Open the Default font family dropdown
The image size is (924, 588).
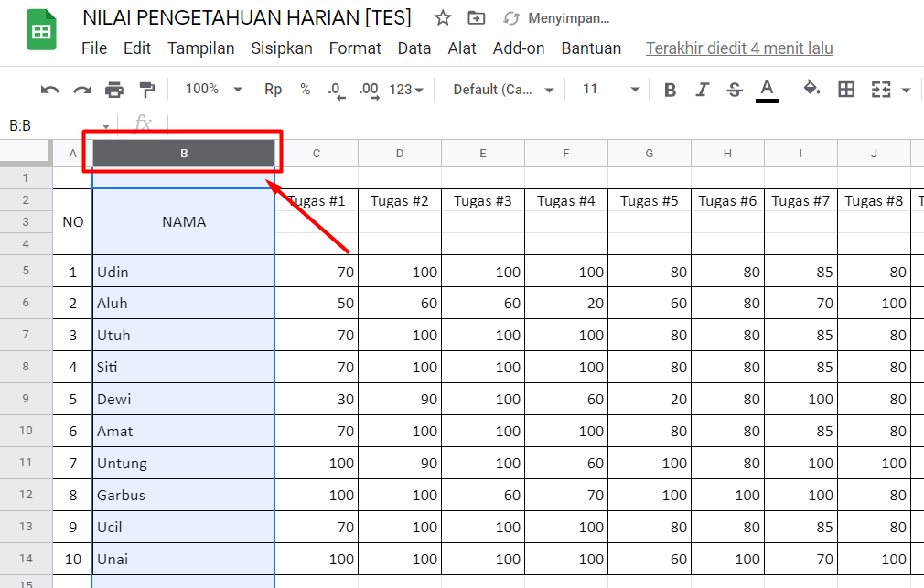[x=502, y=90]
